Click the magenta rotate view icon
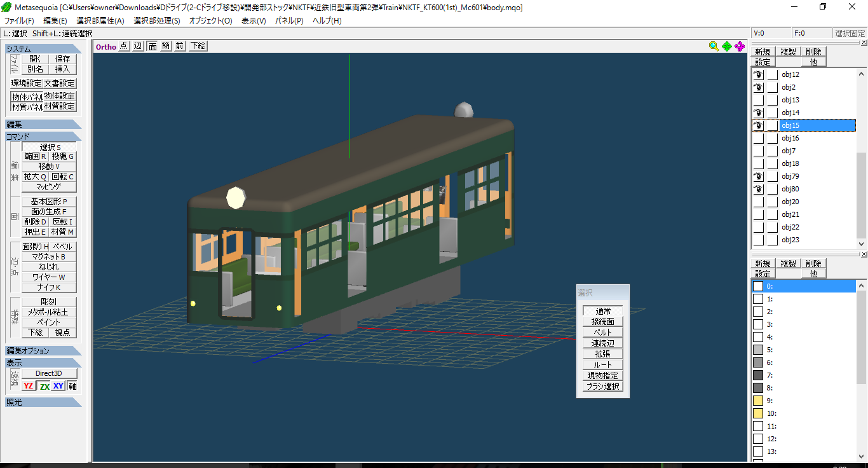This screenshot has width=868, height=468. pyautogui.click(x=740, y=46)
